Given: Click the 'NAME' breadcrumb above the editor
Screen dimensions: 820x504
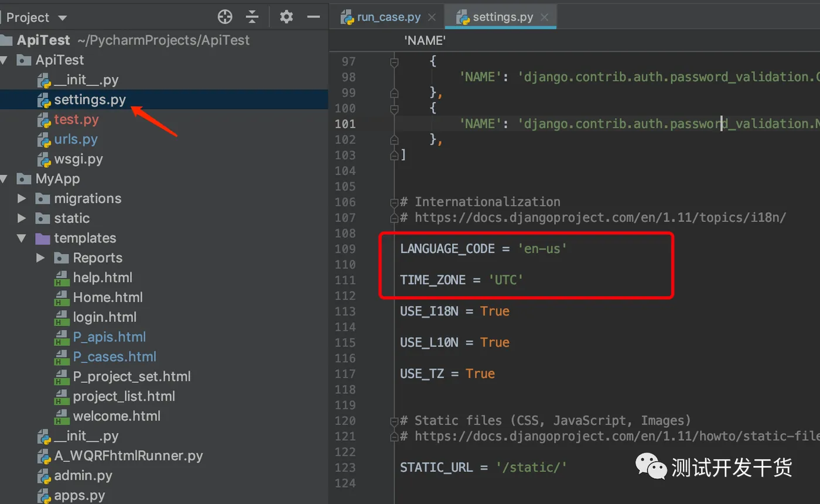Looking at the screenshot, I should click(x=425, y=40).
